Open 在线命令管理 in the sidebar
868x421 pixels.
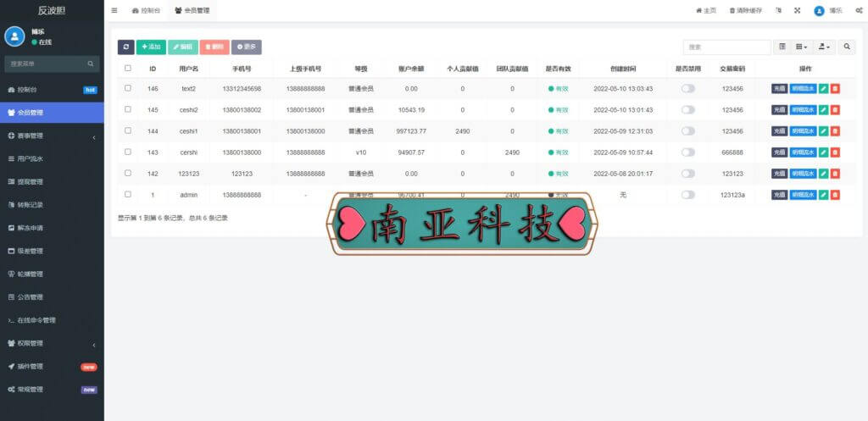(x=52, y=320)
